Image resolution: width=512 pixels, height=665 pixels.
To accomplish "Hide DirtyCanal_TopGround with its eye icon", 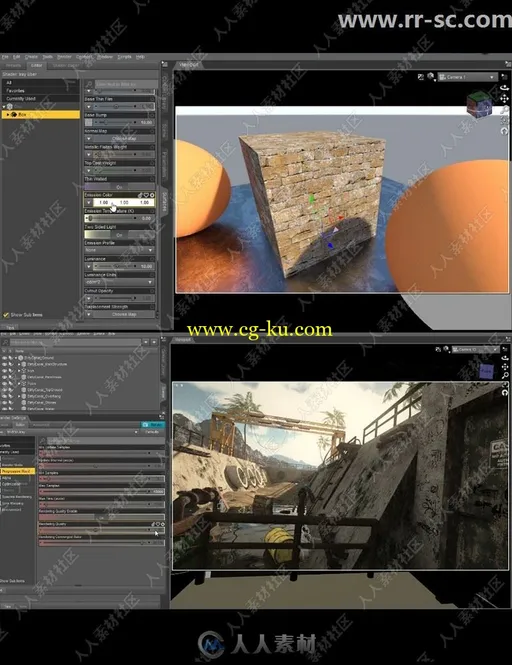I will (4, 390).
